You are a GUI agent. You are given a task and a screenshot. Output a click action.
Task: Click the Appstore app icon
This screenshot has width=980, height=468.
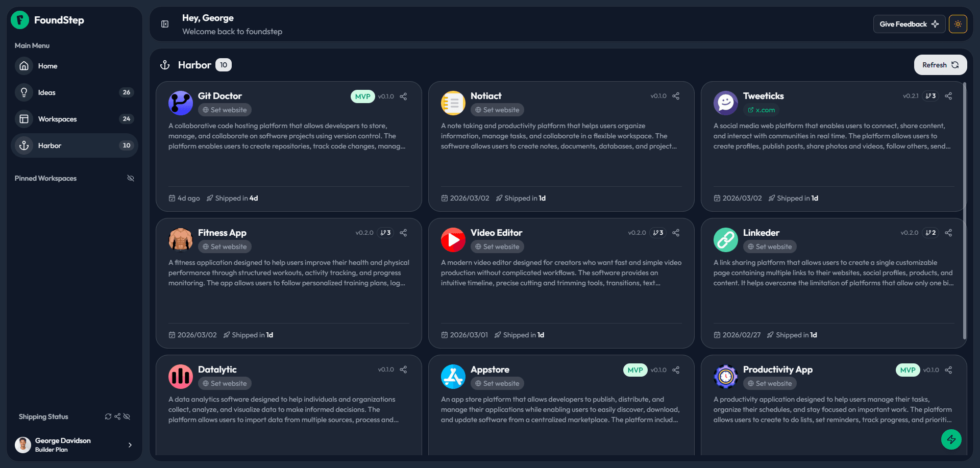453,376
